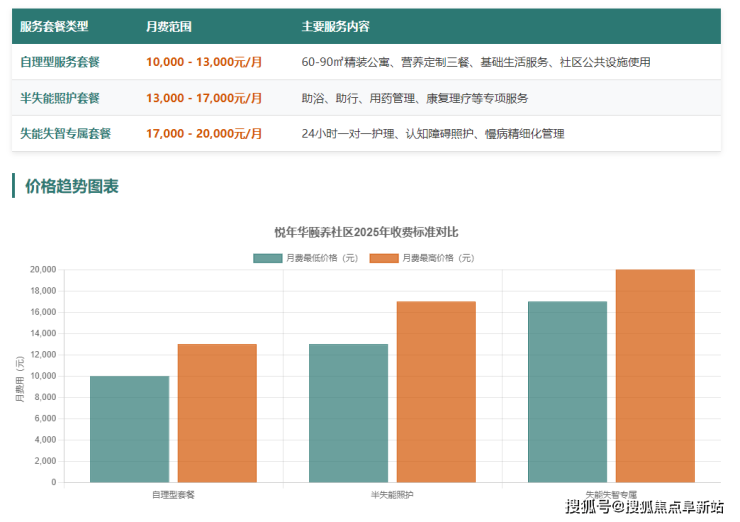Click the chart title 悦年华颐养社区2025年收费标准对比
Image resolution: width=740 pixels, height=522 pixels.
pos(366,232)
